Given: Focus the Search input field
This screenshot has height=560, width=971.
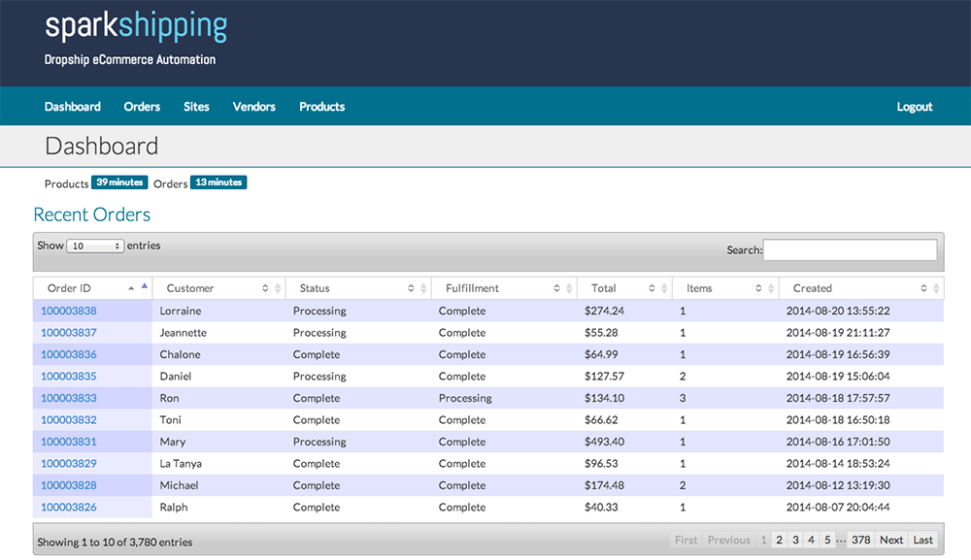Looking at the screenshot, I should [851, 250].
